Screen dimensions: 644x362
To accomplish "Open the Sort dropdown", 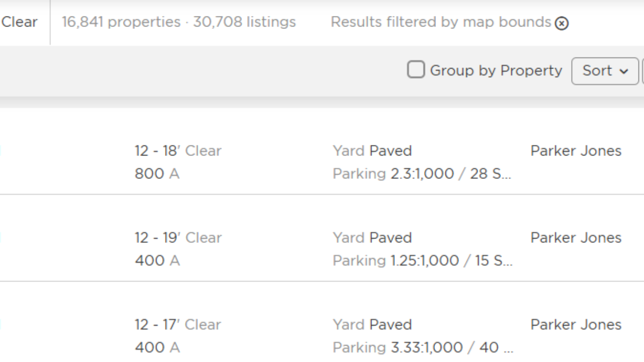I will pos(605,70).
